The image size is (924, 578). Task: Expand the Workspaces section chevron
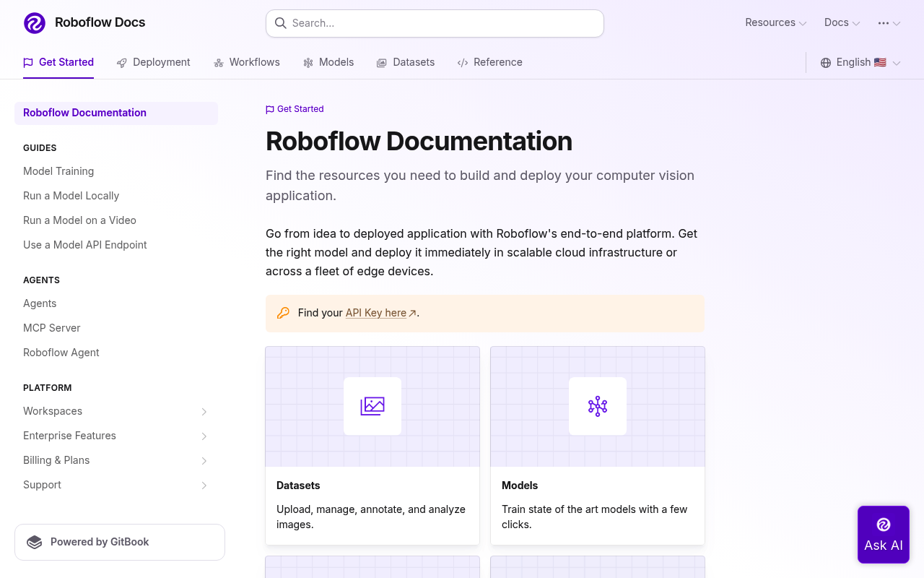[204, 412]
